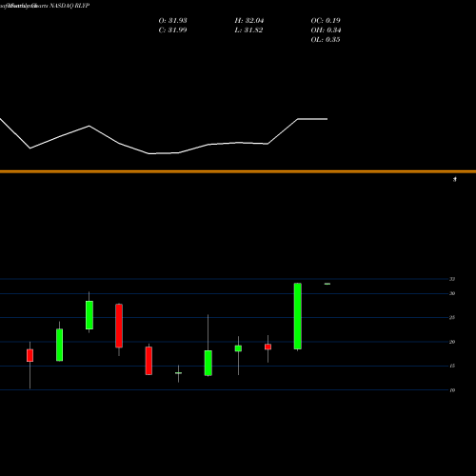Select the tall red candle falling from 28
The width and height of the screenshot is (476, 476).
[x=119, y=326]
